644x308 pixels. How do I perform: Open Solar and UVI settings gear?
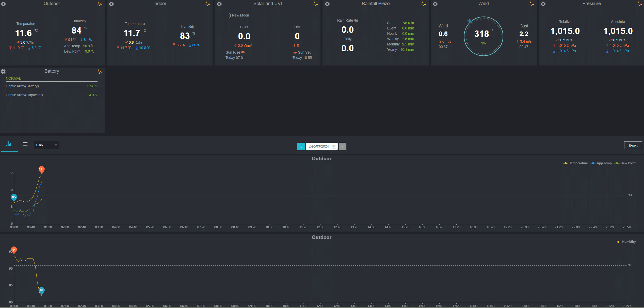(219, 4)
